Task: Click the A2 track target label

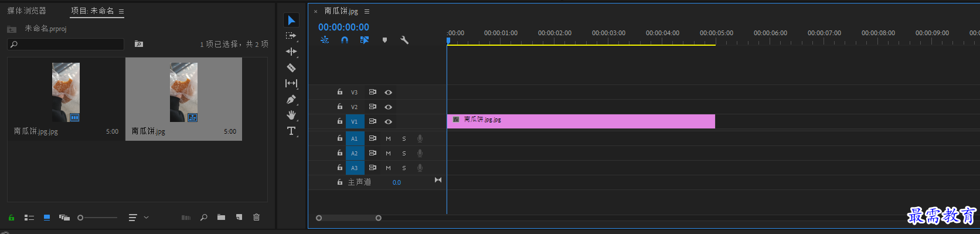Action: [355, 153]
